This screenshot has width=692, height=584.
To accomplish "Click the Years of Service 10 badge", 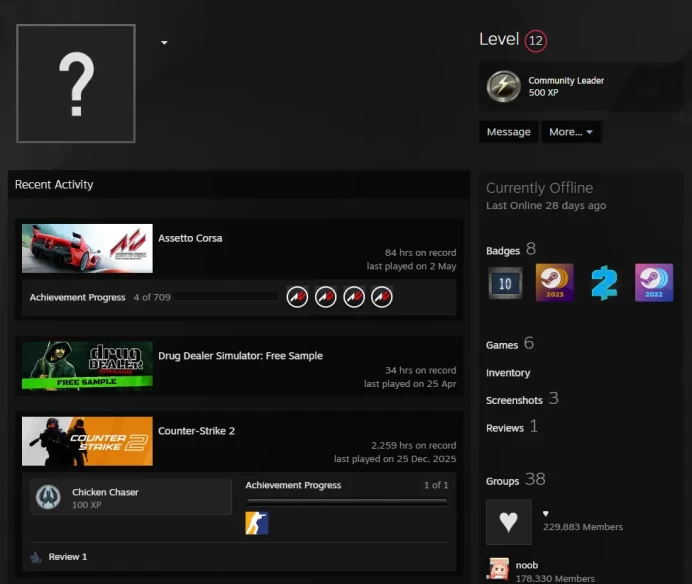I will (x=505, y=283).
